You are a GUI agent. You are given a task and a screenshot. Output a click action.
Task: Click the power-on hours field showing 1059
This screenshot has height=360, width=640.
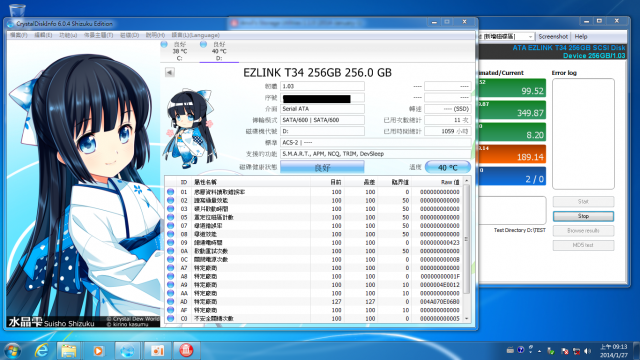(447, 131)
